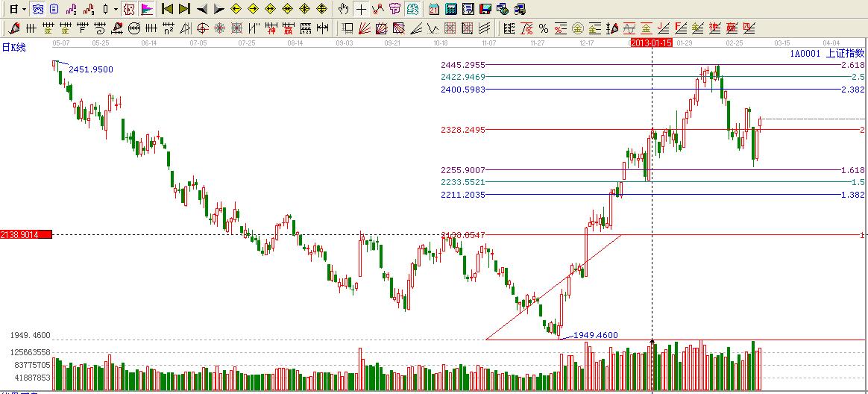Toggle the calendar date icon

pos(434,9)
